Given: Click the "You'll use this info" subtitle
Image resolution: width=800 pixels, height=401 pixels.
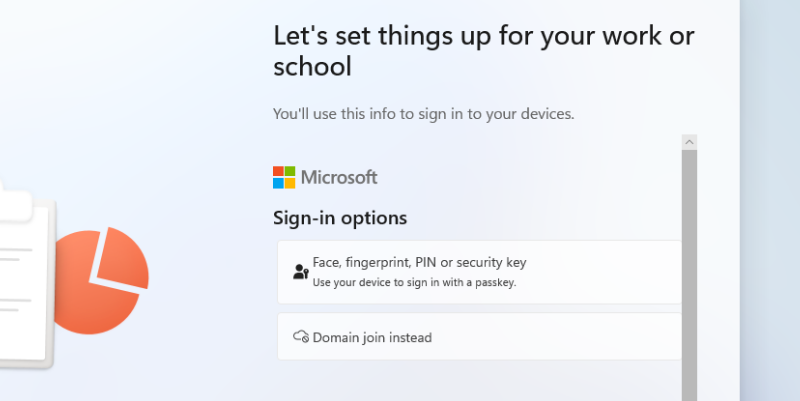Looking at the screenshot, I should pos(423,114).
